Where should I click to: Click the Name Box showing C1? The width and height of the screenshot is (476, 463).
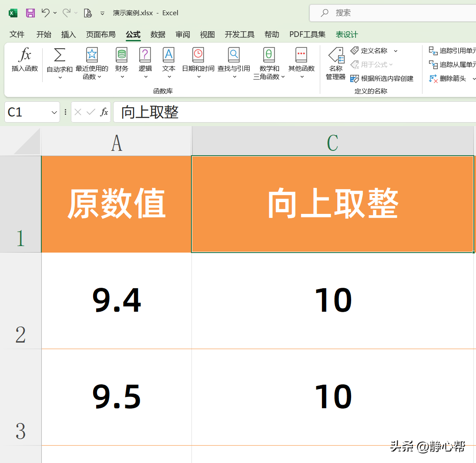pyautogui.click(x=27, y=112)
